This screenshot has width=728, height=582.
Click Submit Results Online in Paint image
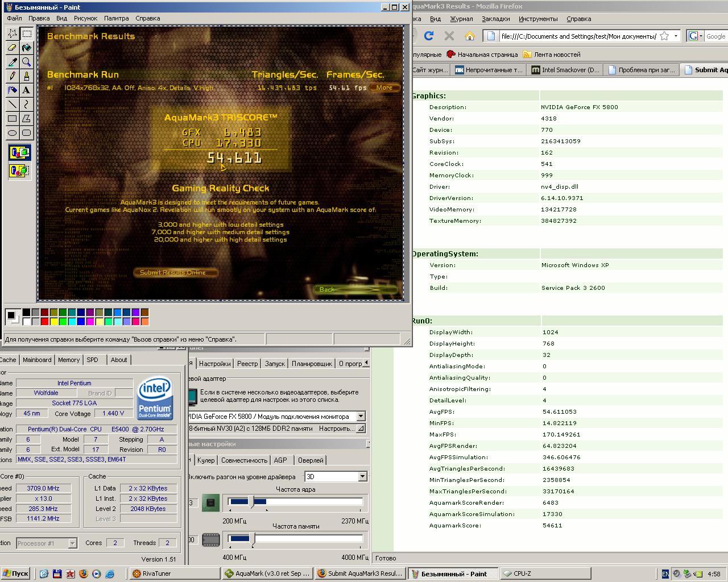(x=176, y=272)
